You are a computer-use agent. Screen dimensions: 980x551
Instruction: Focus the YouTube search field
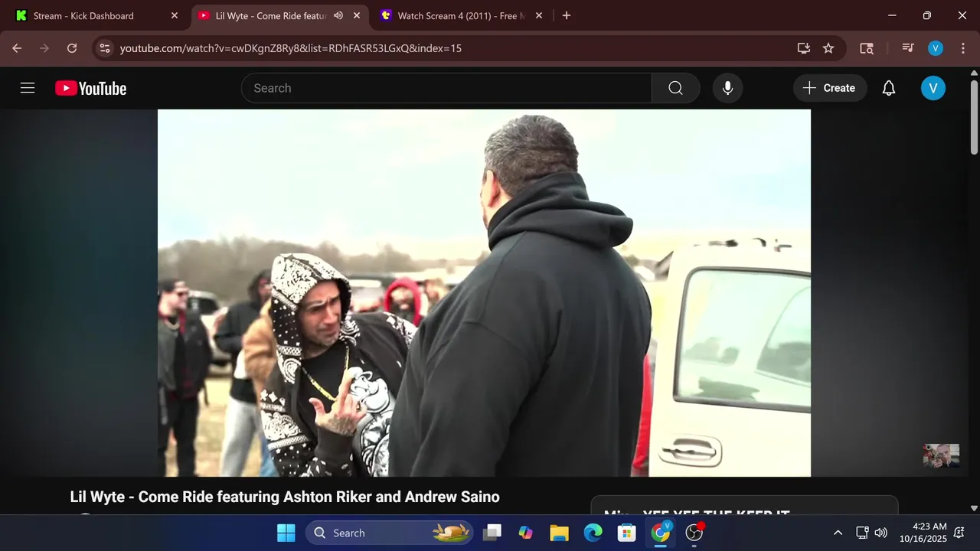click(x=446, y=88)
